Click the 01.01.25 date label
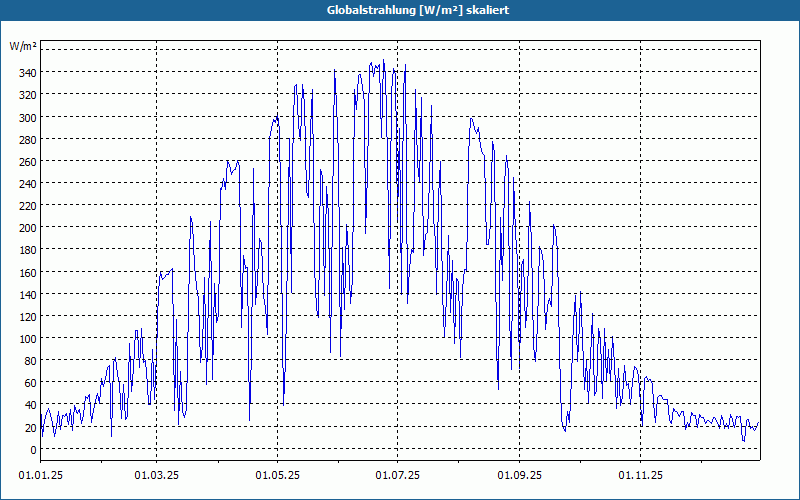This screenshot has height=500, width=800. [41, 476]
